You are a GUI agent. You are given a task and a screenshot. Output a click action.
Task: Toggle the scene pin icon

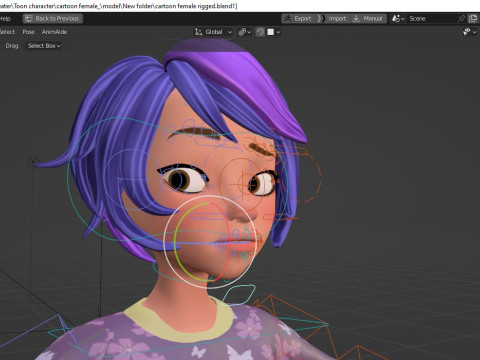coord(461,19)
